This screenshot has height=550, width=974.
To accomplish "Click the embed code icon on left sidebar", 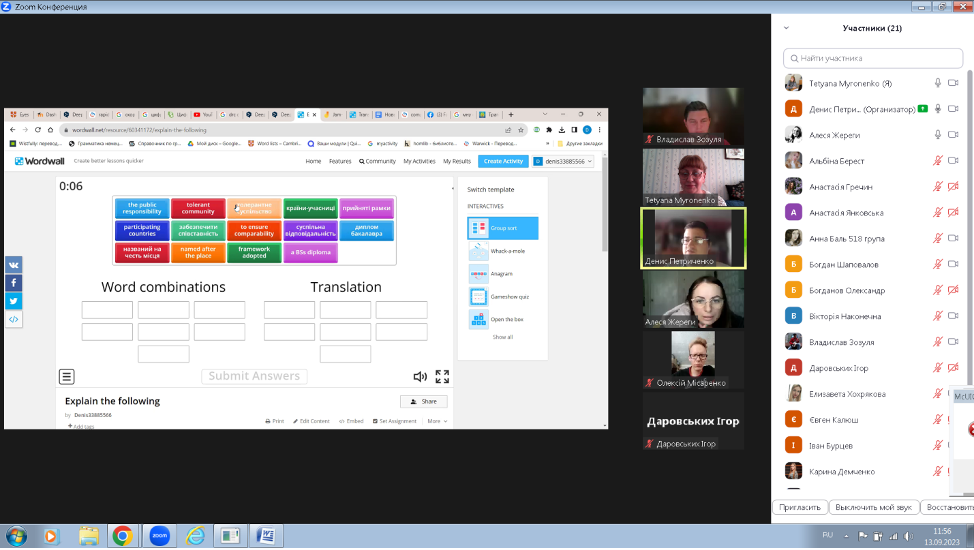I will [x=14, y=319].
